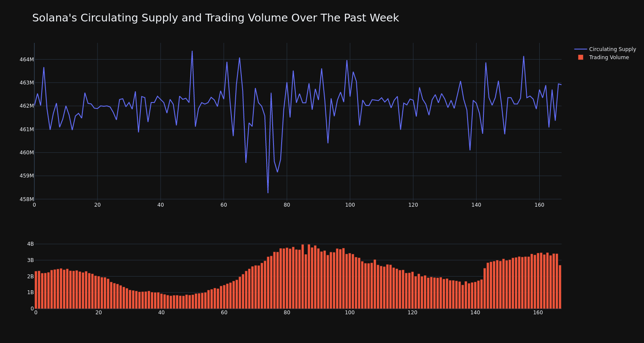Click the 4B volume axis label

point(30,244)
